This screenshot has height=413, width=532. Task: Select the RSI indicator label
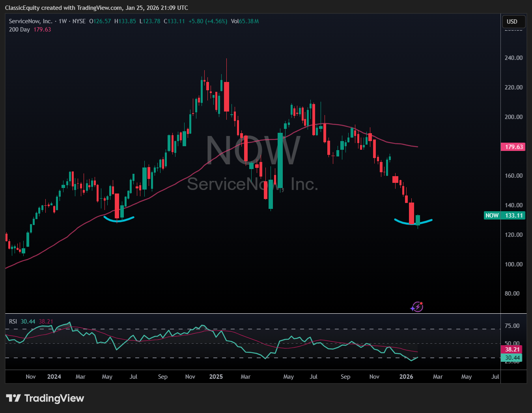point(13,322)
